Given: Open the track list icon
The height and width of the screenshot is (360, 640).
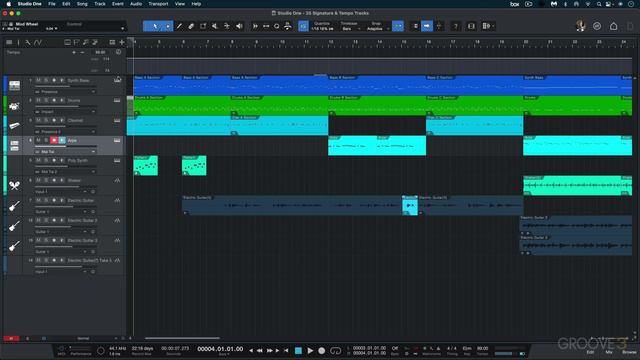Looking at the screenshot, I should pyautogui.click(x=9, y=42).
